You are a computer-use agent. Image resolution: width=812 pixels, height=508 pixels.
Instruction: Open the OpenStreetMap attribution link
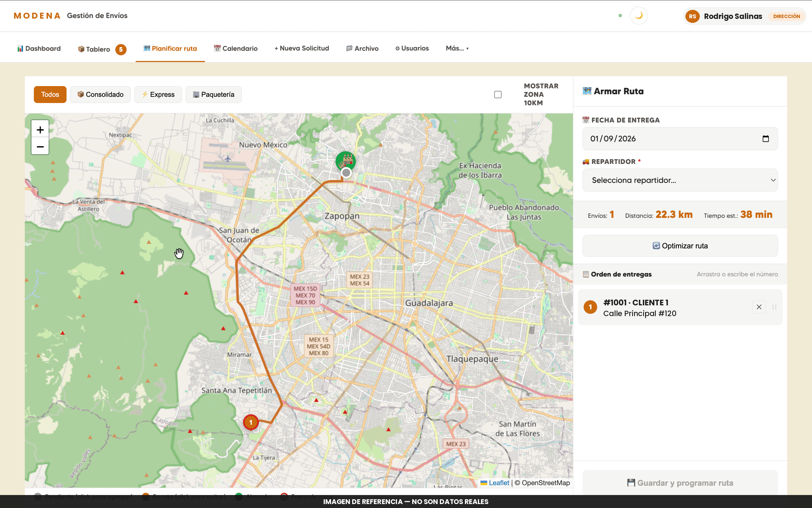[x=546, y=483]
